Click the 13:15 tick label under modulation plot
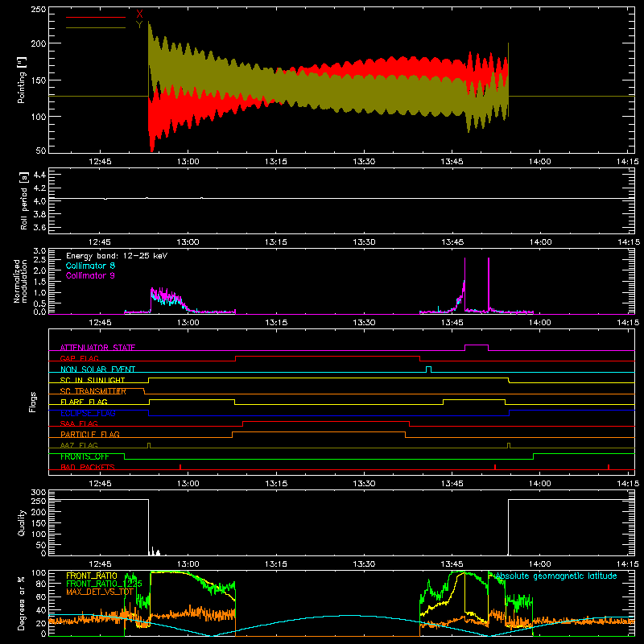 click(276, 323)
